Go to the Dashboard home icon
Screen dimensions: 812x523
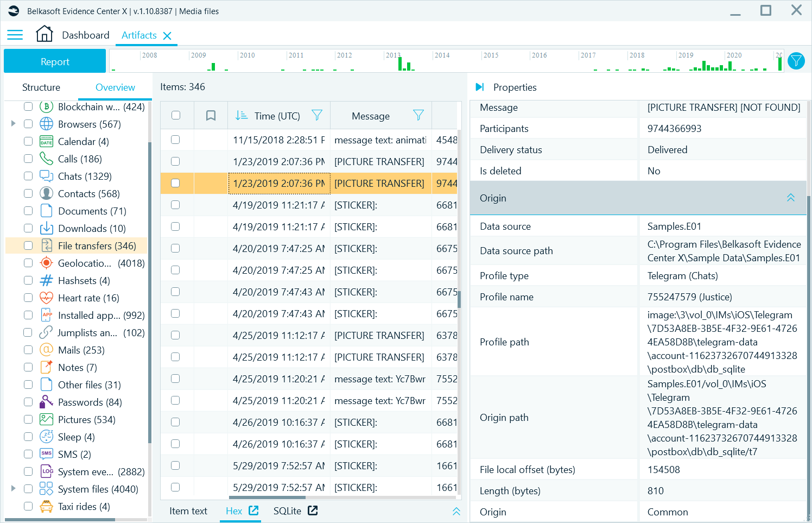point(45,34)
